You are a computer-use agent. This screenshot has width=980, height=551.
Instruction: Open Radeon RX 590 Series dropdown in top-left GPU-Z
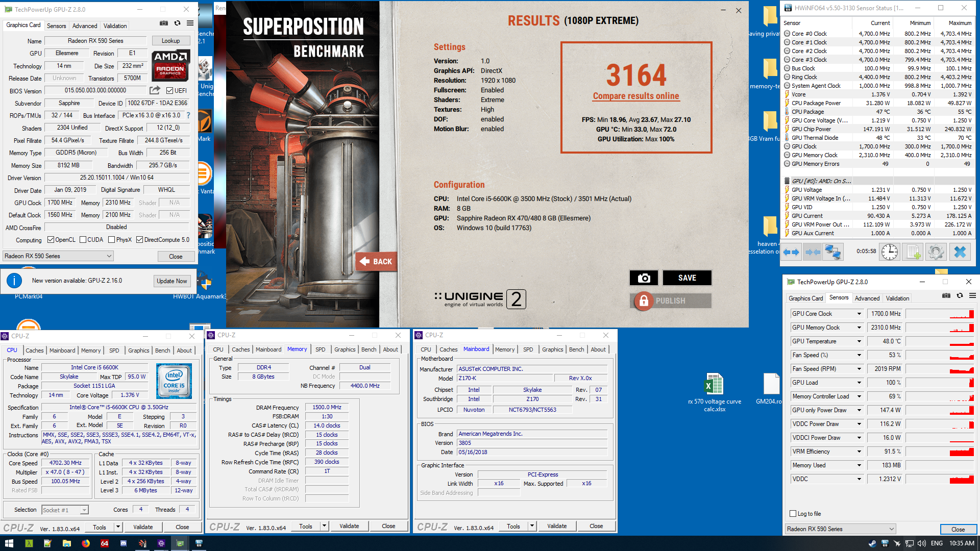pyautogui.click(x=58, y=256)
